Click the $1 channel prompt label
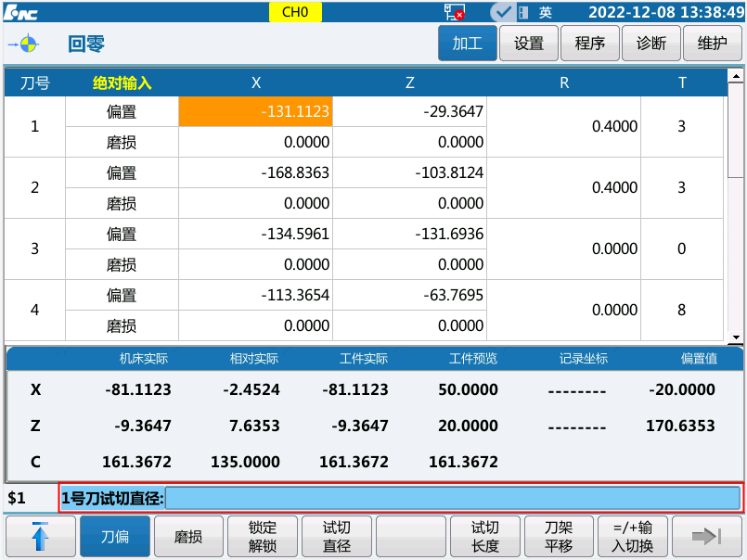Viewport: 747px width, 560px height. click(x=17, y=498)
